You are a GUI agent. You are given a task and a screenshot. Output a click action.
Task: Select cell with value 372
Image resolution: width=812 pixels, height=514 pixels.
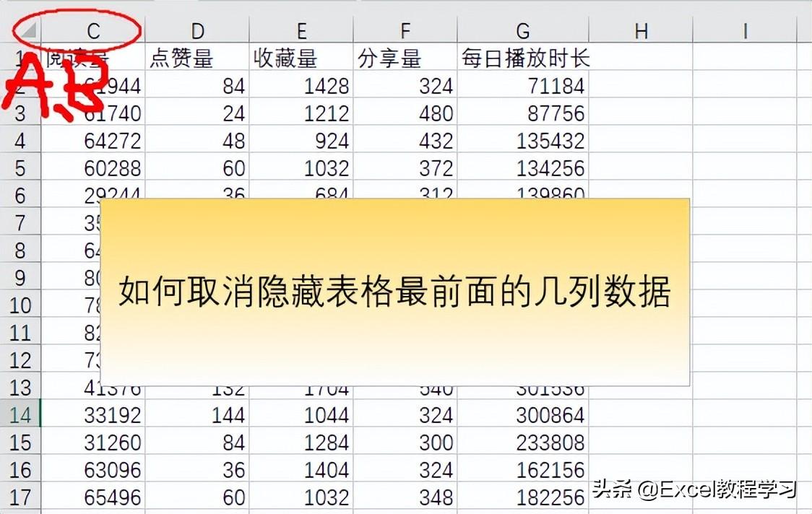[405, 167]
